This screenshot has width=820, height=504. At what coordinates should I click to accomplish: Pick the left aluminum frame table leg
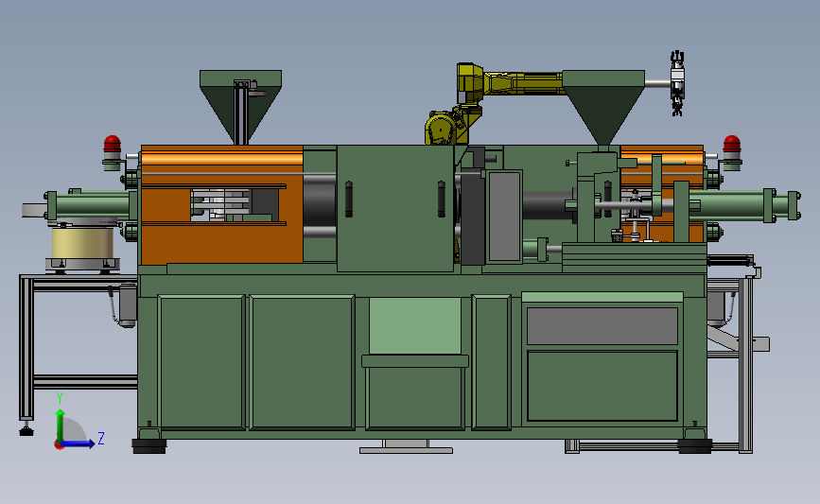26,347
